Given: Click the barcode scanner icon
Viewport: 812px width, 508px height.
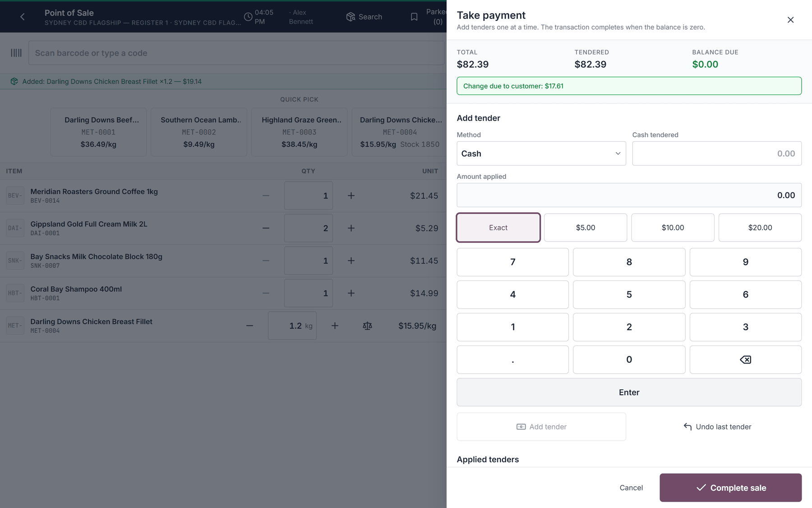Looking at the screenshot, I should tap(16, 53).
